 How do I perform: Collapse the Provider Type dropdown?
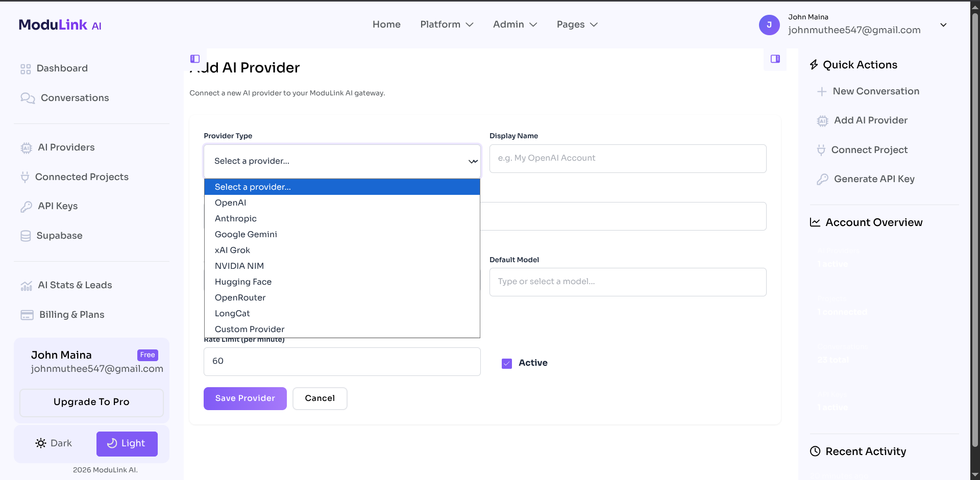pos(342,161)
